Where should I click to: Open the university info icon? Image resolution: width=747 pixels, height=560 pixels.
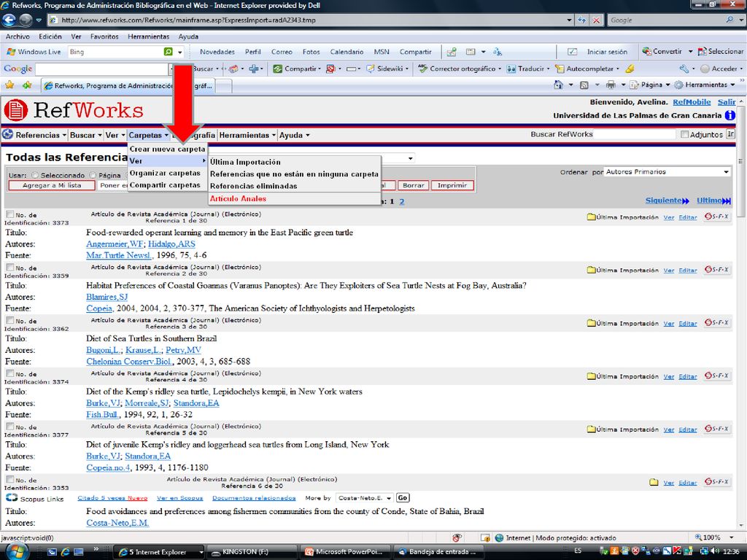(729, 115)
